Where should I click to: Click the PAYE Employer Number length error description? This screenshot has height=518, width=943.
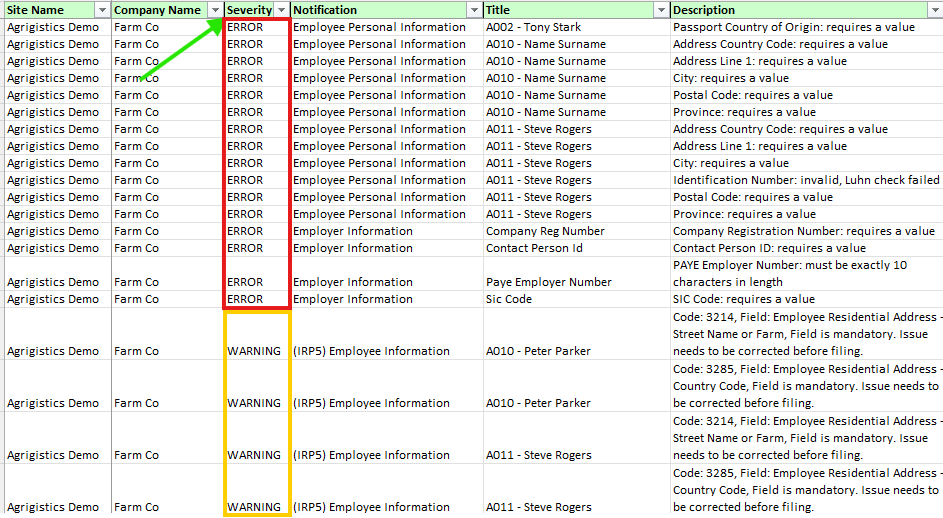point(790,273)
